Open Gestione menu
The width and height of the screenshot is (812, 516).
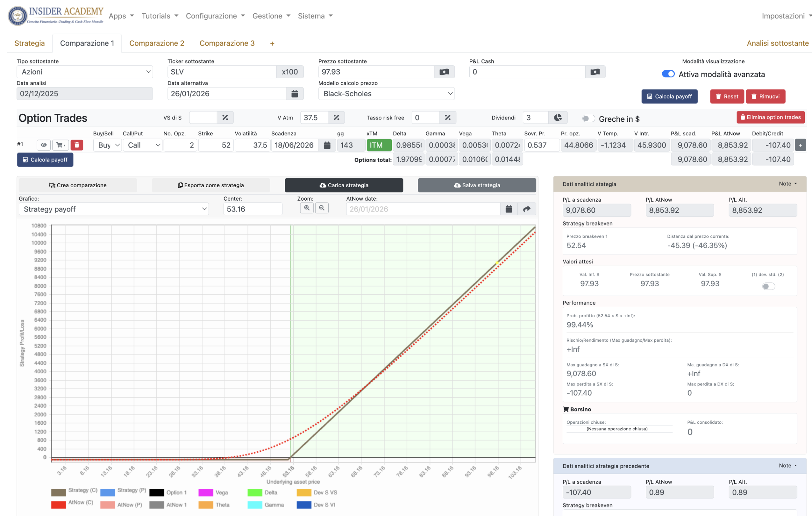(x=272, y=16)
